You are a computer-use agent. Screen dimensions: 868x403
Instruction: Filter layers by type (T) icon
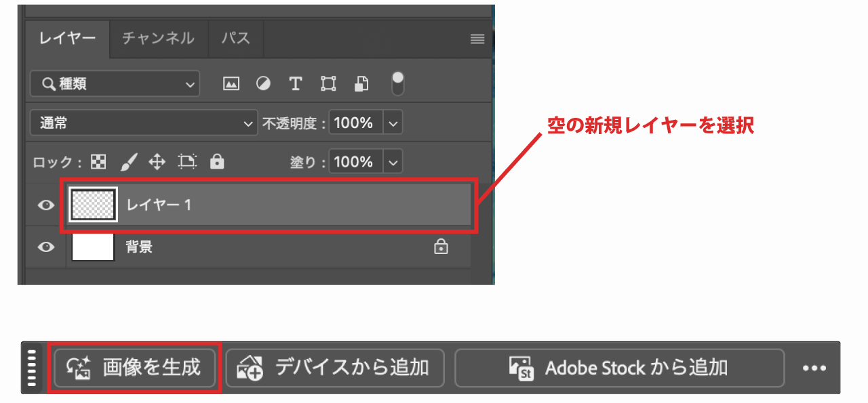pos(295,84)
